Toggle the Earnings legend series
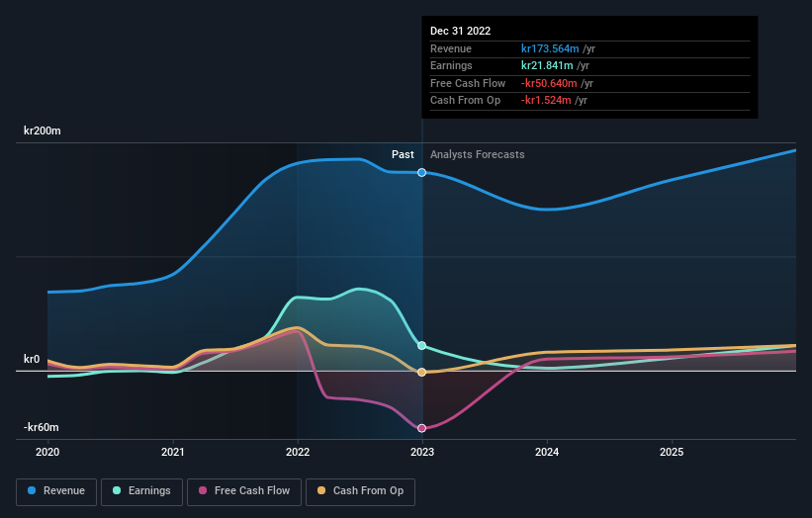 tap(141, 491)
